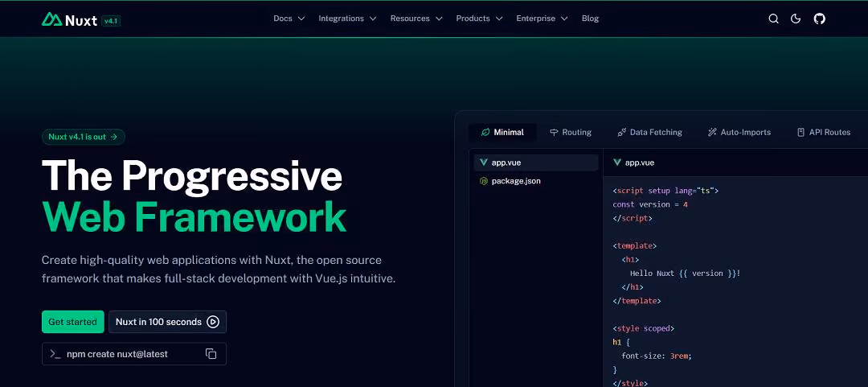The image size is (868, 387).
Task: Click the 'Web Framework' green heading
Action: coord(194,216)
